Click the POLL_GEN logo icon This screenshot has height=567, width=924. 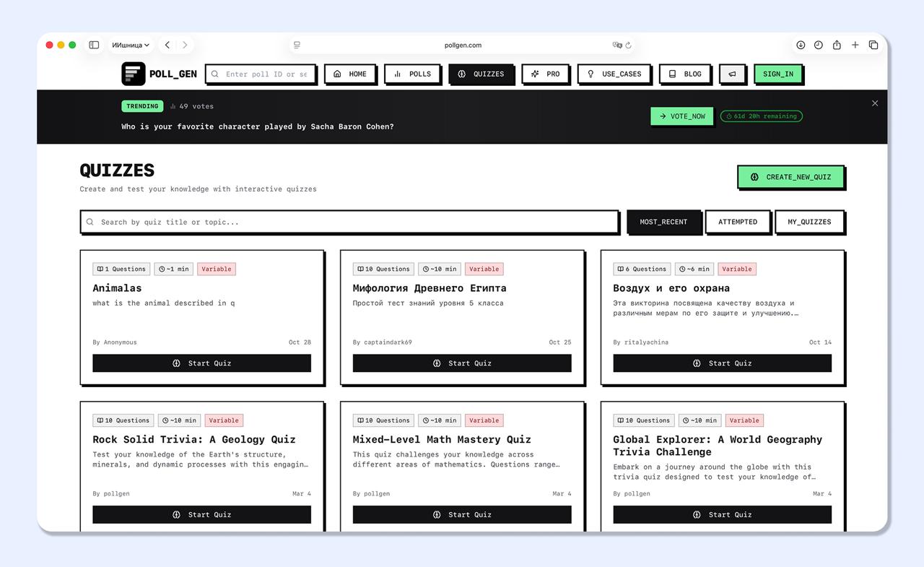tap(134, 74)
